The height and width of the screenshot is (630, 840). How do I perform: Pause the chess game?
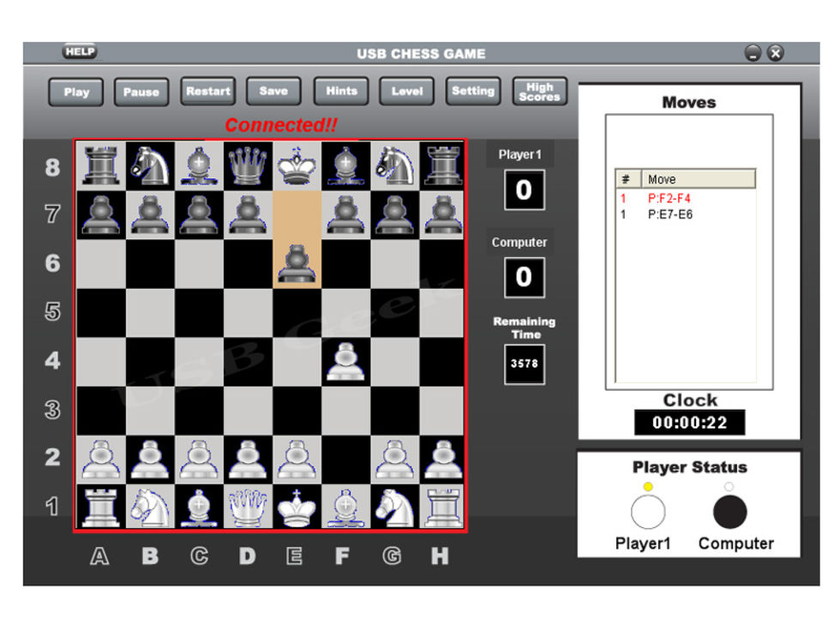(x=141, y=92)
